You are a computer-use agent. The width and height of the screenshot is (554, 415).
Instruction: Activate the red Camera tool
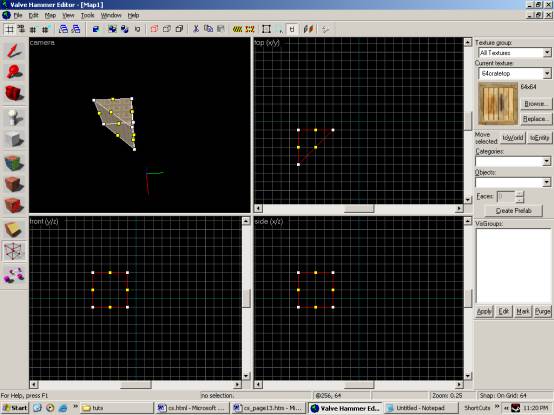pos(14,93)
